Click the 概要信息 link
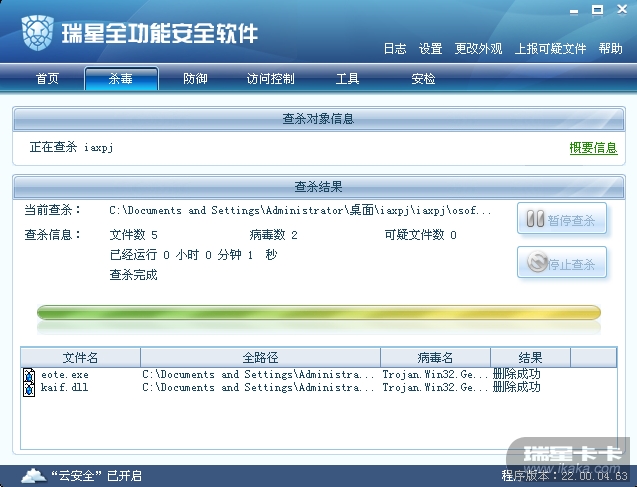637x487 pixels. click(x=594, y=148)
